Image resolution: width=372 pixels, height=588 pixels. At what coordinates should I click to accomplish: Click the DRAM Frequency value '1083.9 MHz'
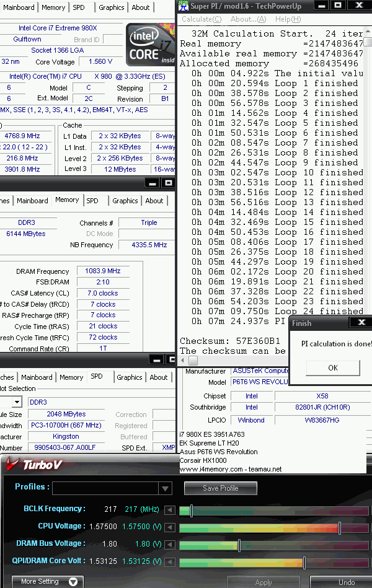(103, 271)
